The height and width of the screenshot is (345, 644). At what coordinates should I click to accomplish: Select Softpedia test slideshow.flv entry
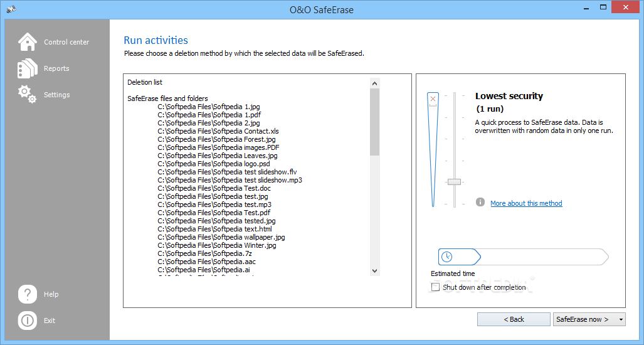[227, 172]
